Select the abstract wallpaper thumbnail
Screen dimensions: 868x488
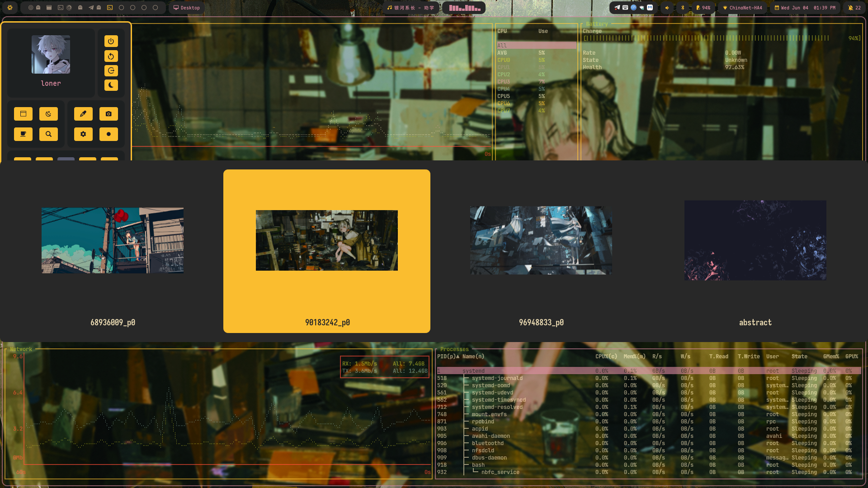755,240
